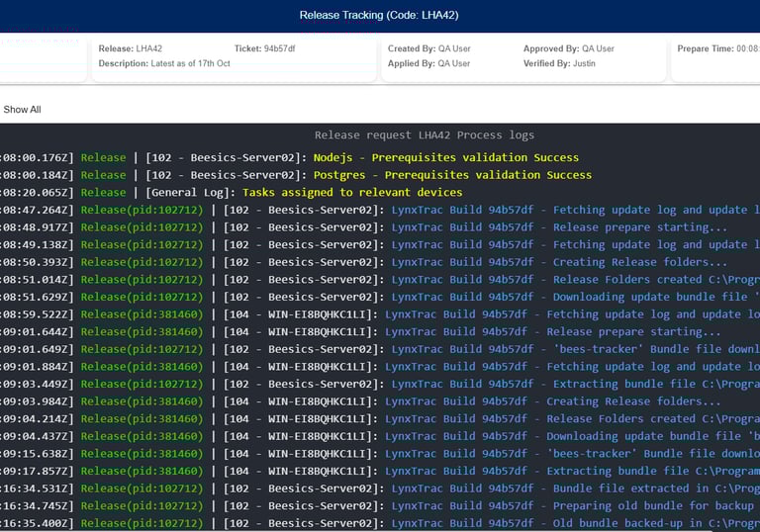Select the 09:15.638Z 'bees-tracker' Bundle file log
Image resolution: width=760 pixels, height=532 pixels.
tap(380, 454)
